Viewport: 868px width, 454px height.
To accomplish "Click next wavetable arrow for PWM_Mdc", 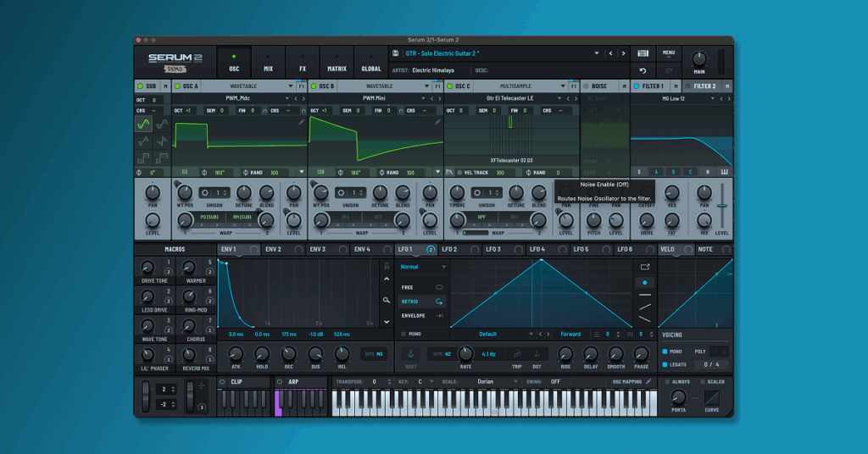I will pyautogui.click(x=303, y=98).
